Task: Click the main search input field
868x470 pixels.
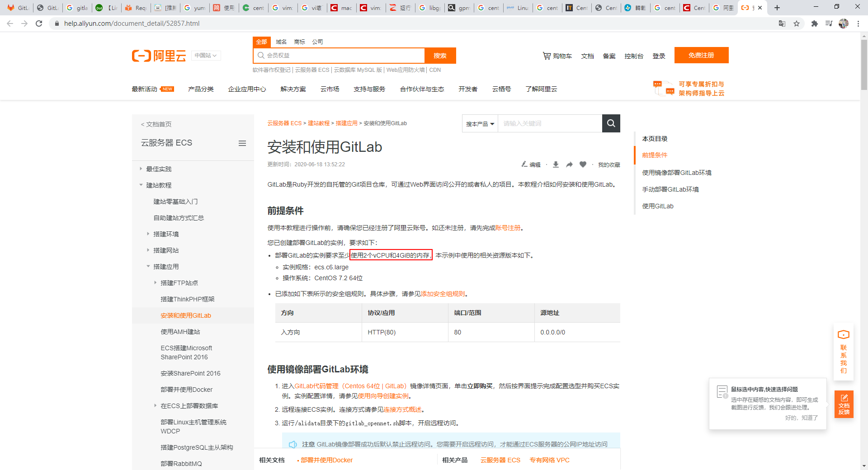Action: point(339,55)
